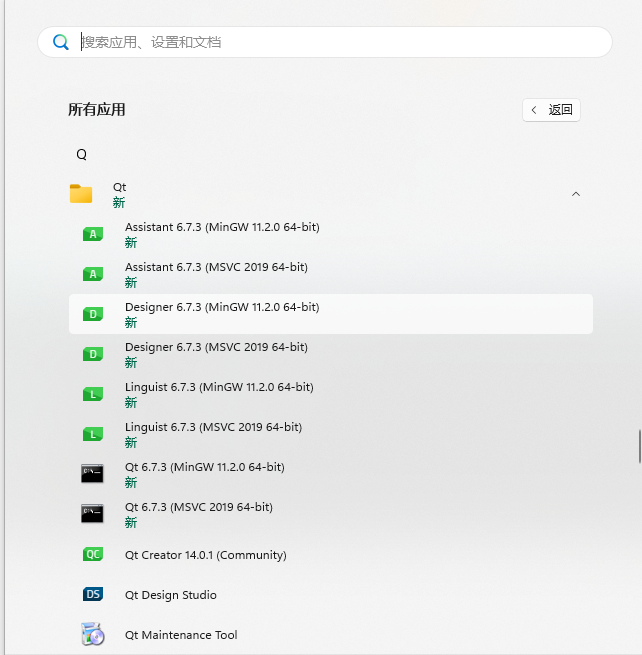The height and width of the screenshot is (655, 642).
Task: Launch Qt Creator 14.0.1 (Community)
Action: [331, 555]
